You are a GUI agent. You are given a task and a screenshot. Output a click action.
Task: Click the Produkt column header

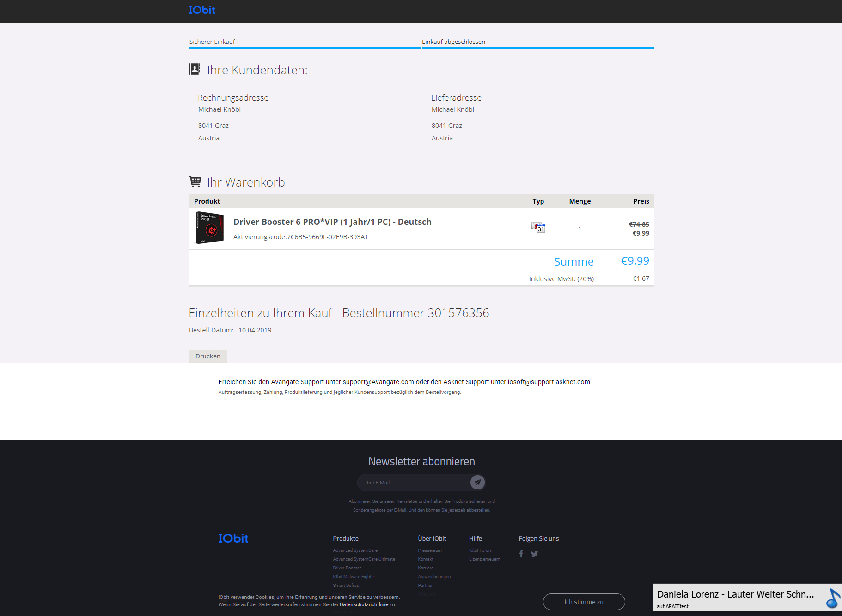point(207,201)
